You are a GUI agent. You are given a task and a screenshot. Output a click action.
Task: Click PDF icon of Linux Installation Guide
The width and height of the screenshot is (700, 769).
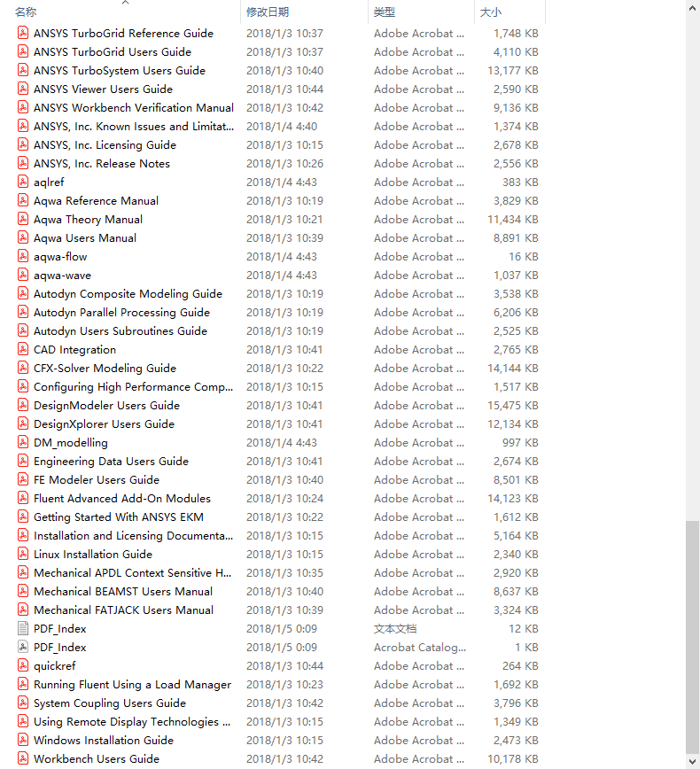[23, 555]
